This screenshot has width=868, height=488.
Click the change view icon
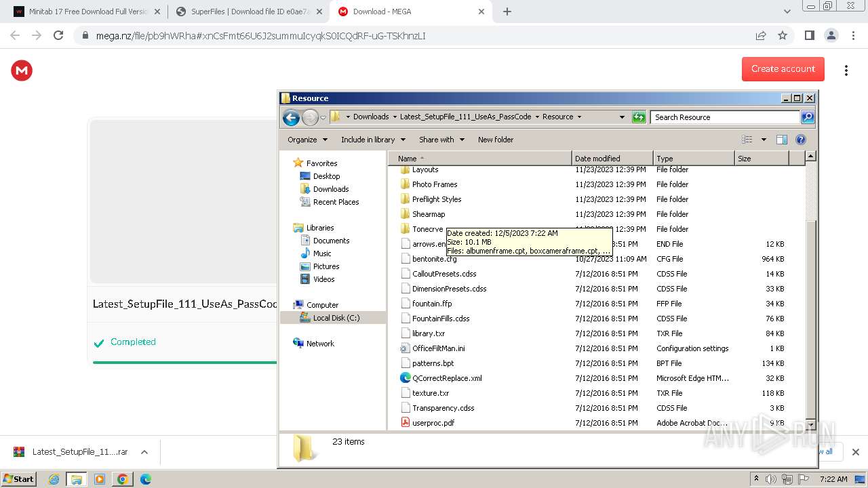[747, 140]
